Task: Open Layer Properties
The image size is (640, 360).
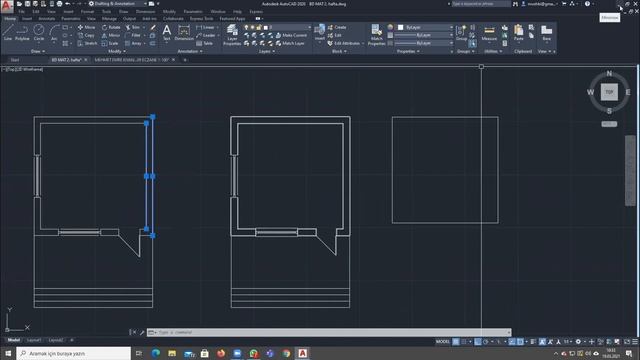Action: tap(232, 34)
